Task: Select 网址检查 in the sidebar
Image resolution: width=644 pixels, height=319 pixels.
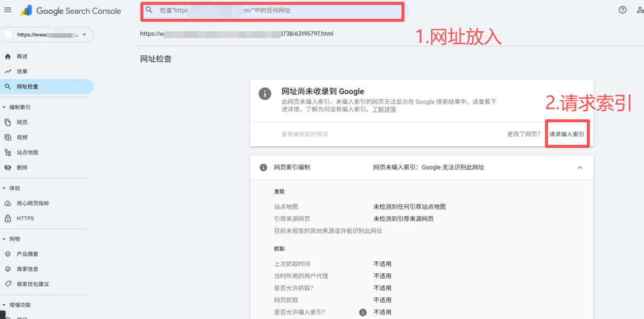Action: pyautogui.click(x=47, y=87)
